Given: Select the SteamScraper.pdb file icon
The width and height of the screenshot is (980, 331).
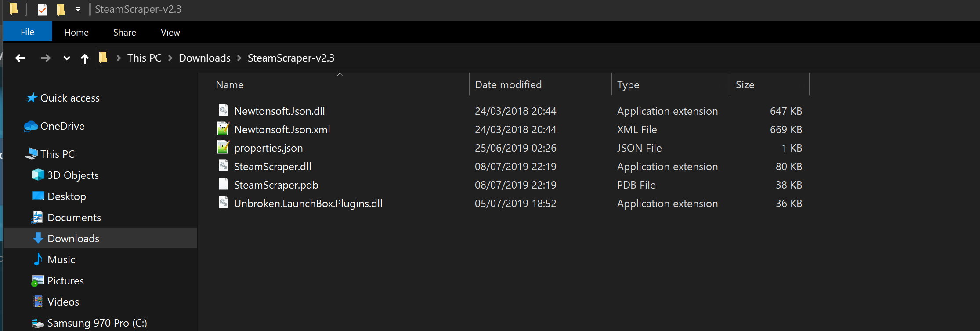Looking at the screenshot, I should 223,184.
